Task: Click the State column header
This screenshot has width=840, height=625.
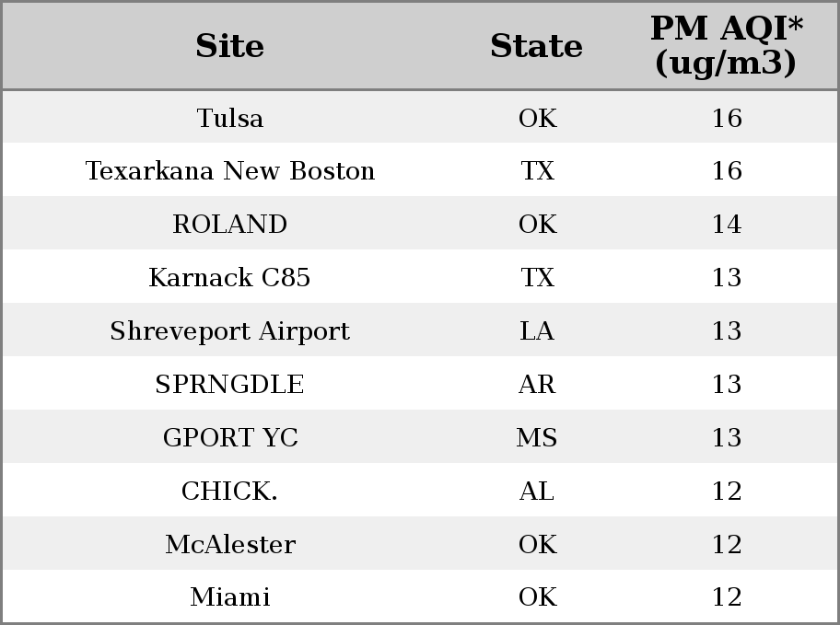Action: pyautogui.click(x=537, y=46)
